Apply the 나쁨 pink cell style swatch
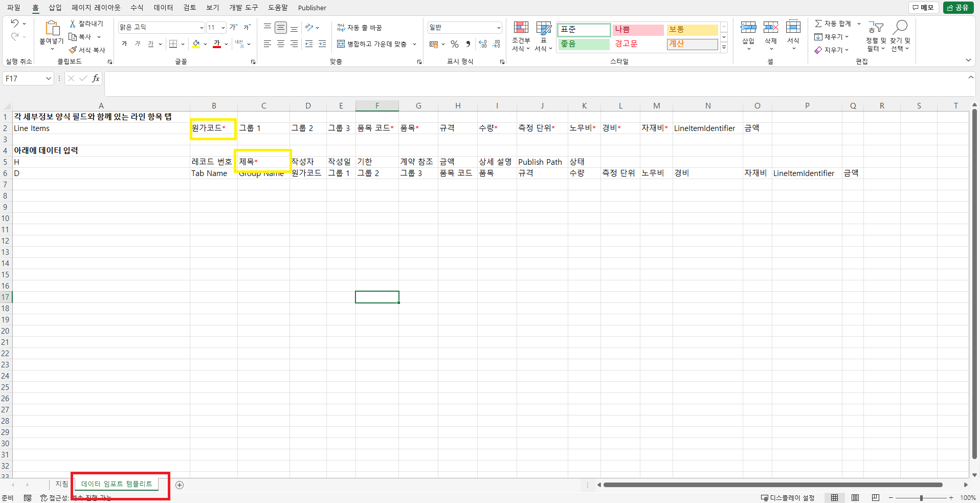The image size is (980, 503). click(x=638, y=30)
